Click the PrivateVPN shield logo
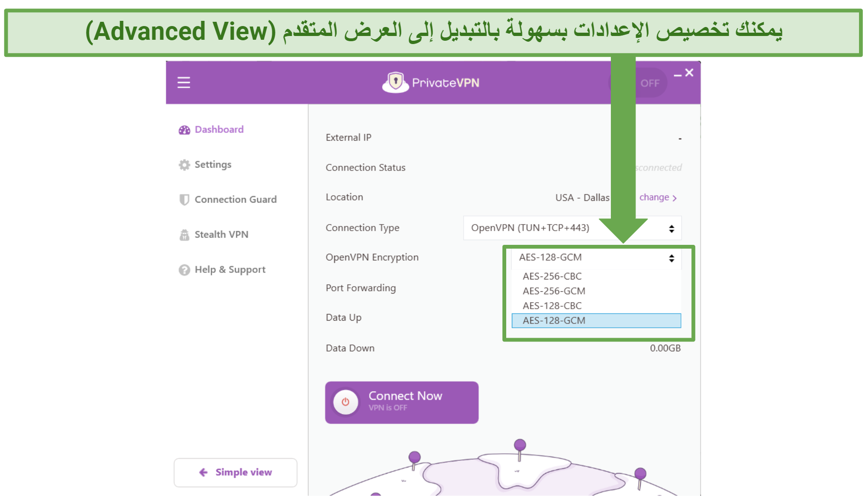 point(395,82)
